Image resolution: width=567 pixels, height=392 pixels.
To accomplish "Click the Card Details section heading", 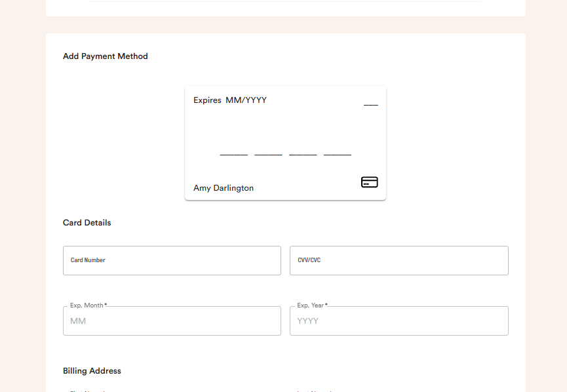I will 87,223.
